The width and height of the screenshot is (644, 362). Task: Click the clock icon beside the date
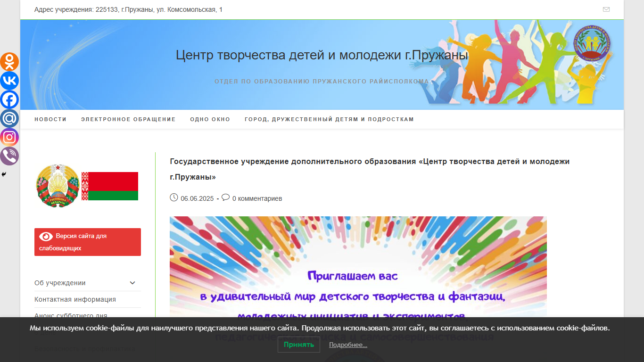point(174,197)
